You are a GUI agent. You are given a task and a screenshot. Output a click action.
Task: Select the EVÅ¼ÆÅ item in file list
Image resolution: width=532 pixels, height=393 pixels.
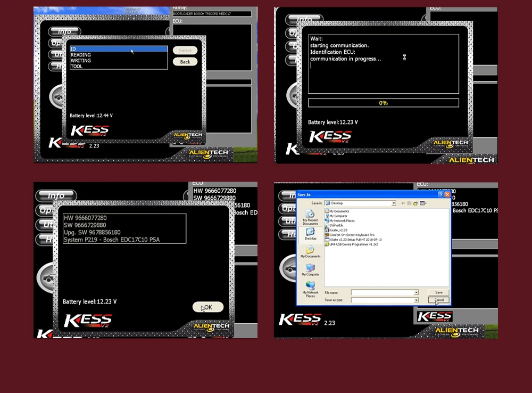[334, 225]
